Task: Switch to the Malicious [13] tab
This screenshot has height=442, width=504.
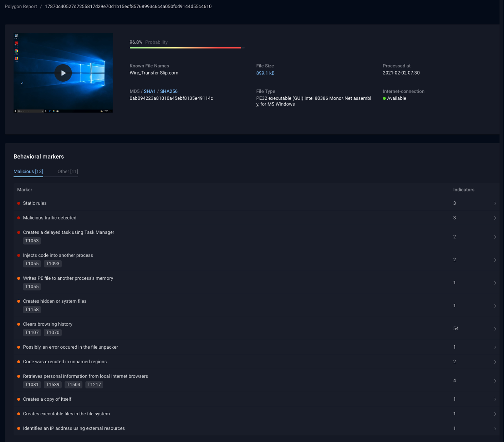Action: click(x=28, y=171)
